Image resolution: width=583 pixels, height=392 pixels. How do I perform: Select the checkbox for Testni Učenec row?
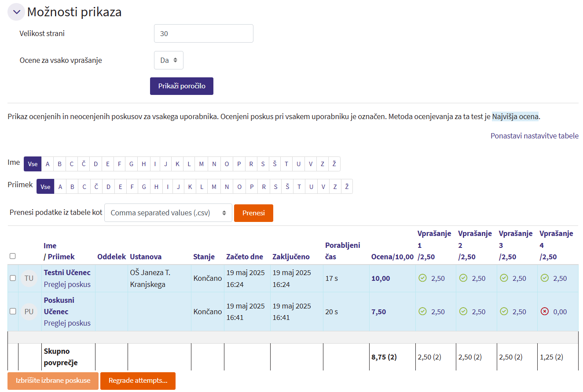click(13, 278)
